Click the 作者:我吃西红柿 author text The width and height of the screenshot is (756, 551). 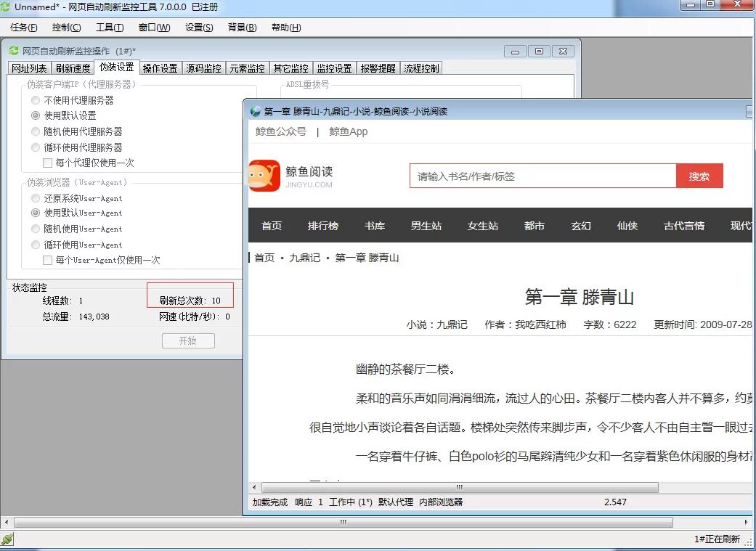pyautogui.click(x=525, y=325)
